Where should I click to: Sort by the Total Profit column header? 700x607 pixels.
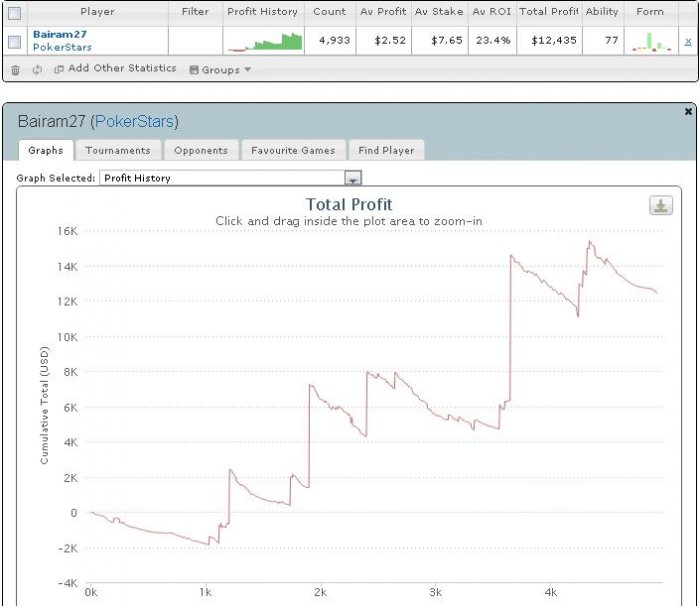[549, 12]
